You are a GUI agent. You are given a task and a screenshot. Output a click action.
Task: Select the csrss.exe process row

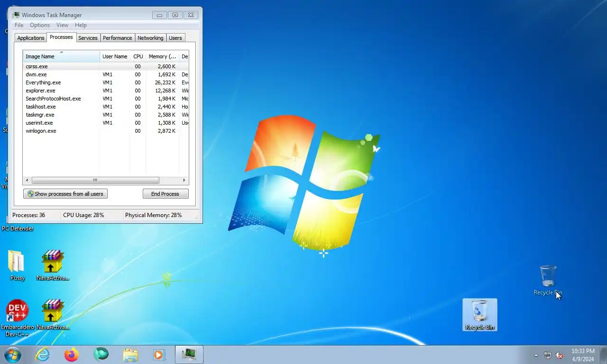106,66
